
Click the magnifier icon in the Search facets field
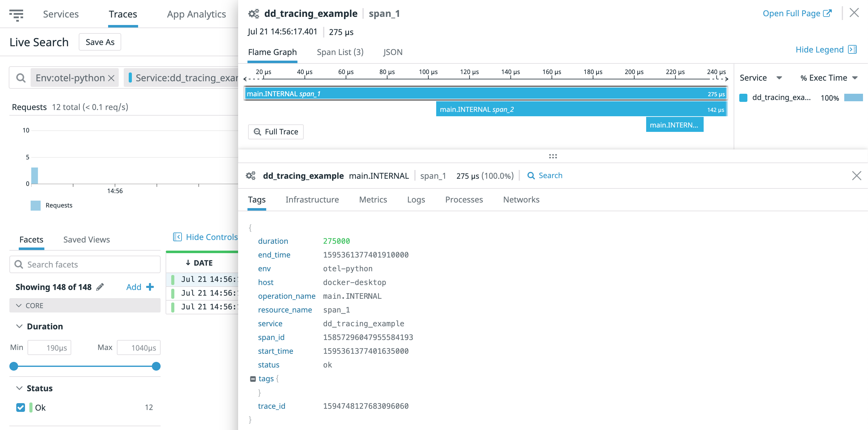pos(19,264)
